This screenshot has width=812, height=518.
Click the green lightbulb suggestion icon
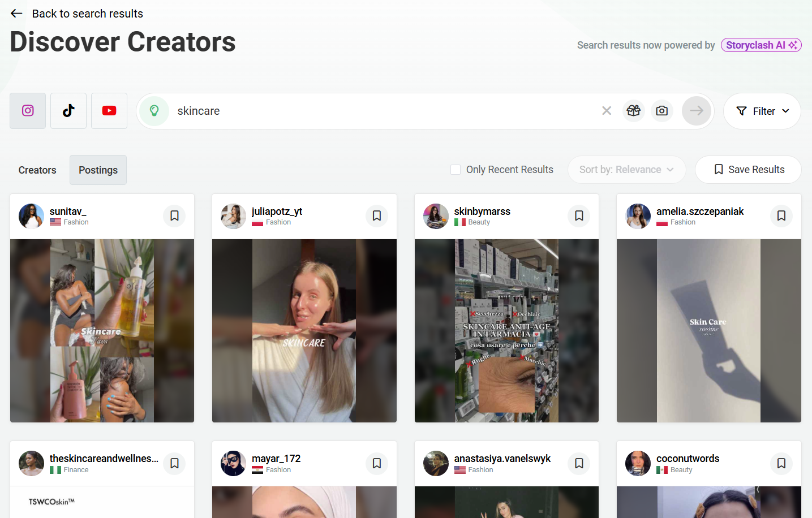pyautogui.click(x=154, y=111)
